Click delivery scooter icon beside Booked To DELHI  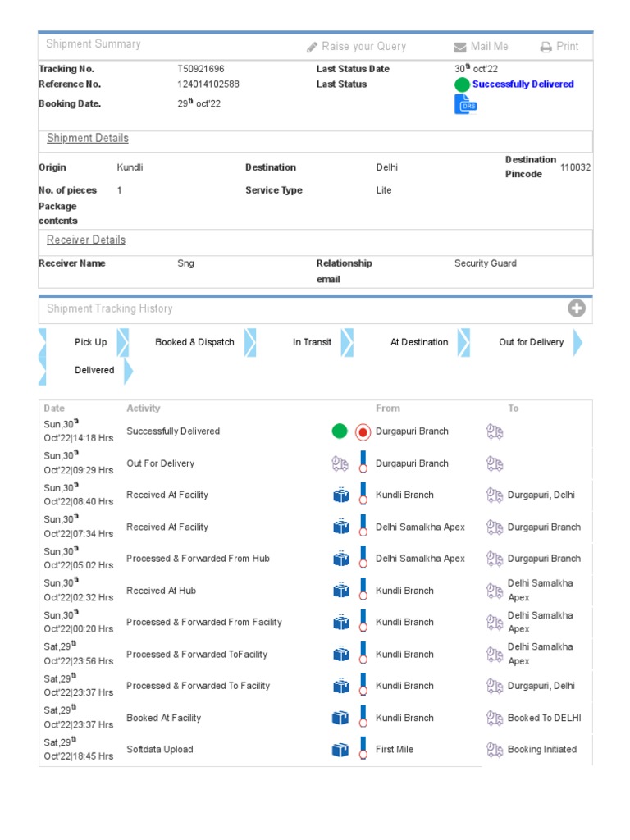(x=495, y=718)
